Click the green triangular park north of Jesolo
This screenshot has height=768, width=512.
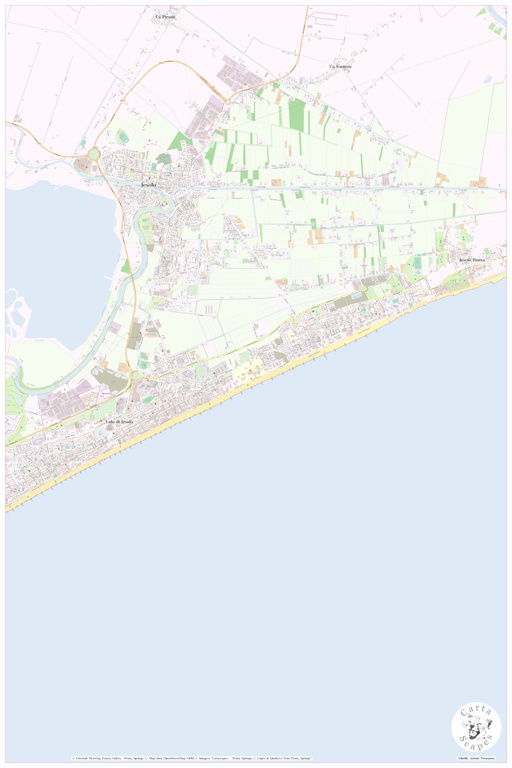pyautogui.click(x=179, y=141)
